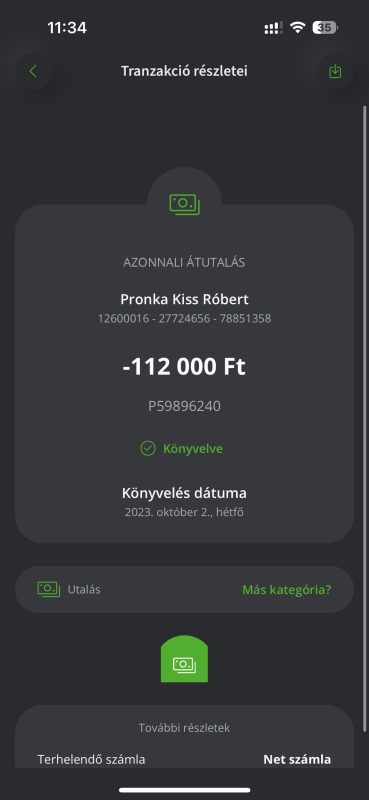Viewport: 369px width, 800px height.
Task: Tap the Net számla value
Action: [297, 759]
